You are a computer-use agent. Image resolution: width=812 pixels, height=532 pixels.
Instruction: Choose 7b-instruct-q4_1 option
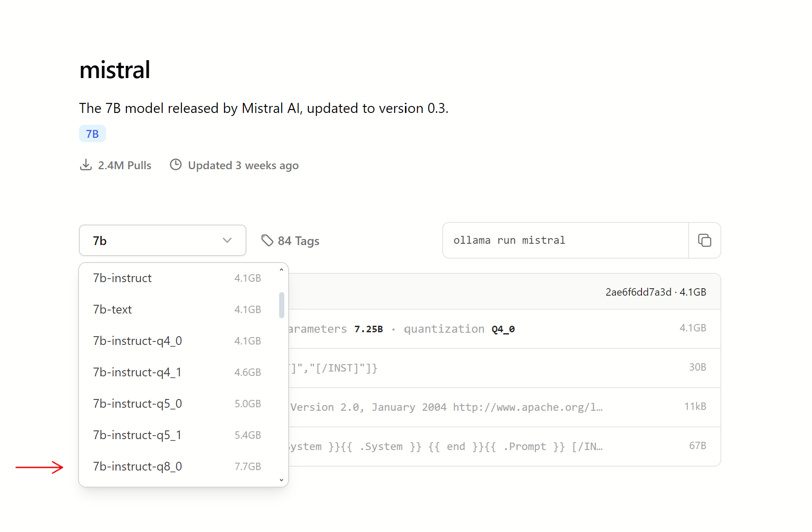click(x=177, y=372)
